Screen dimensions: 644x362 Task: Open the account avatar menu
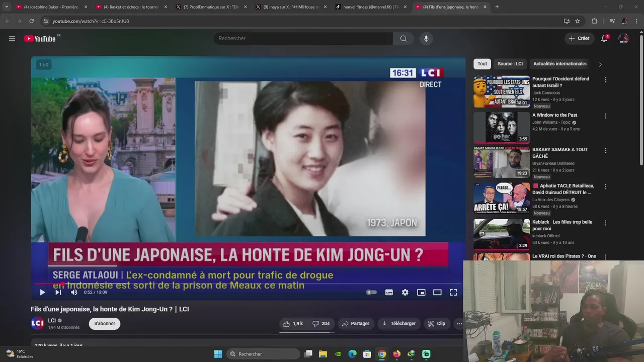click(623, 38)
